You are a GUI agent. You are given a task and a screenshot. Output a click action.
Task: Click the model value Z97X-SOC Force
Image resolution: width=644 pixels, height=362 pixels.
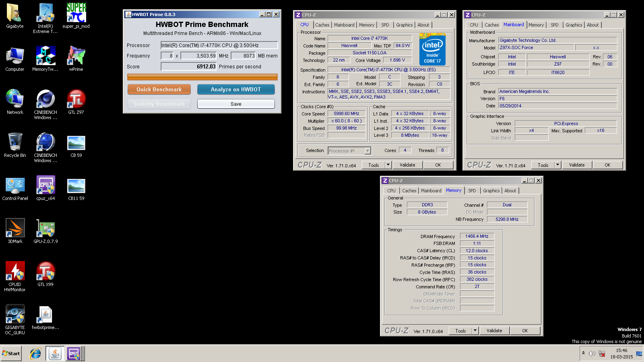tap(537, 47)
